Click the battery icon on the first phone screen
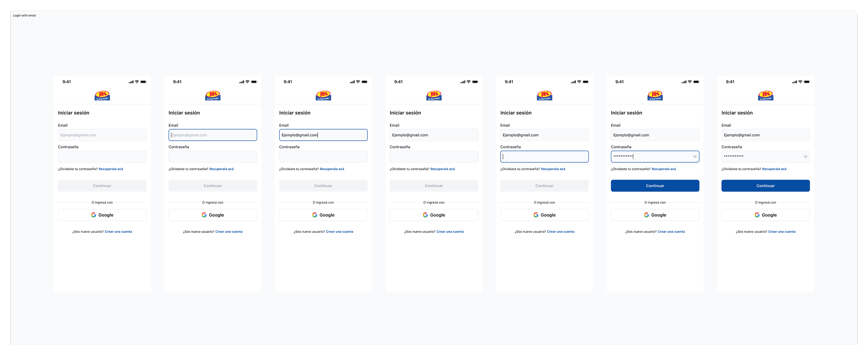The height and width of the screenshot is (355, 868). (x=144, y=82)
